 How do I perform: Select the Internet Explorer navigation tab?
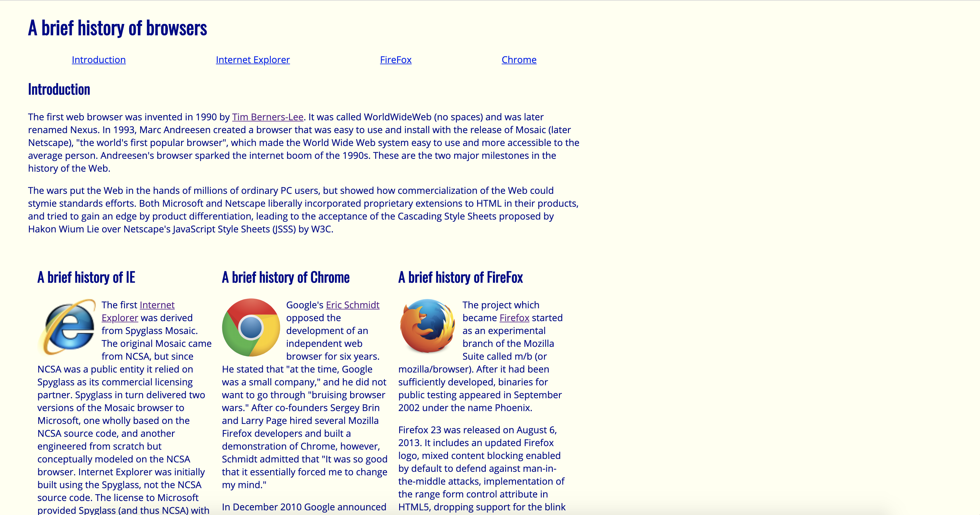(x=253, y=59)
